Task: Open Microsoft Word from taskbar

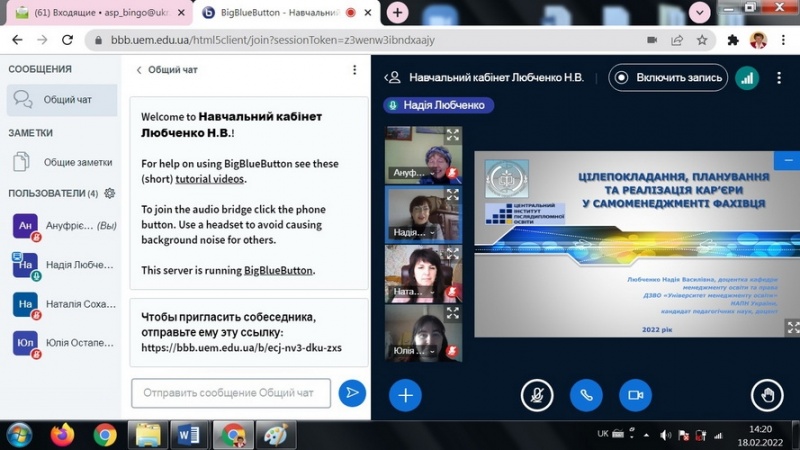Action: click(x=187, y=435)
